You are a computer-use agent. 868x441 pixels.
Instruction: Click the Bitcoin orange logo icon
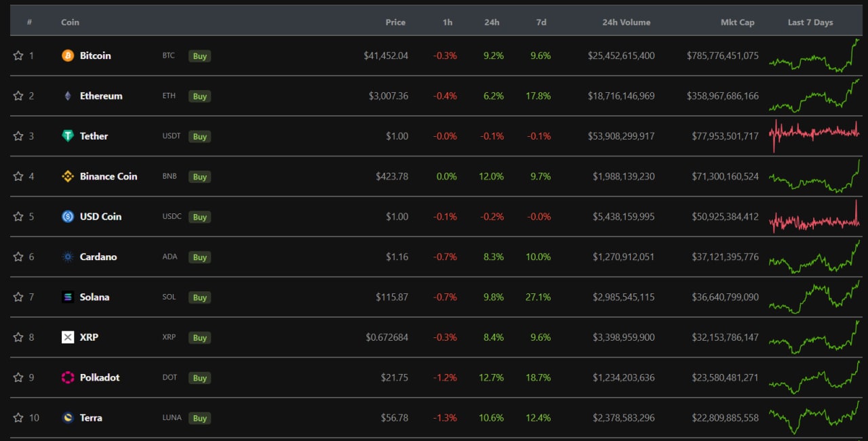[x=68, y=56]
